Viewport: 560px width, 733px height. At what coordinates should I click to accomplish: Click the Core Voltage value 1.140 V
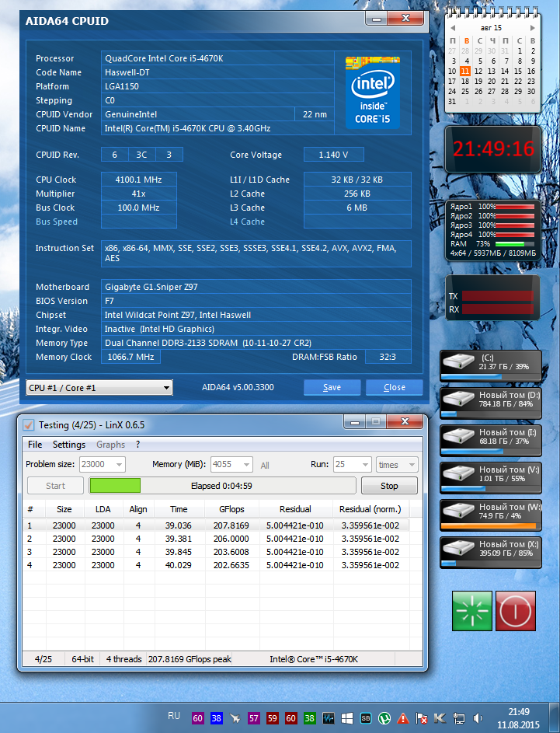333,155
